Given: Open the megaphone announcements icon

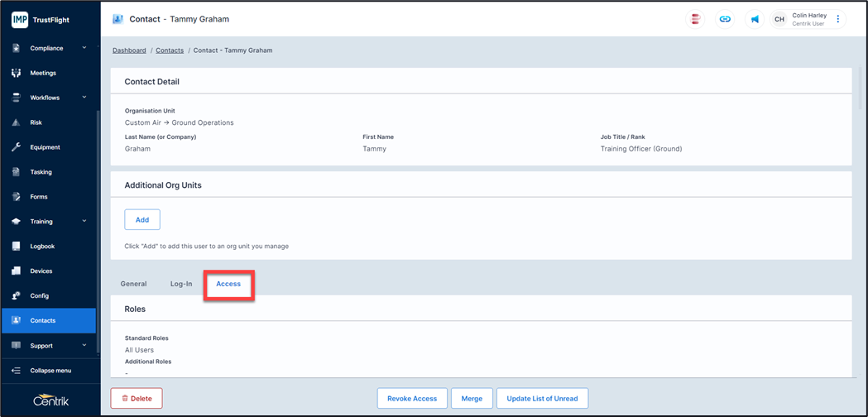Looking at the screenshot, I should pos(755,19).
